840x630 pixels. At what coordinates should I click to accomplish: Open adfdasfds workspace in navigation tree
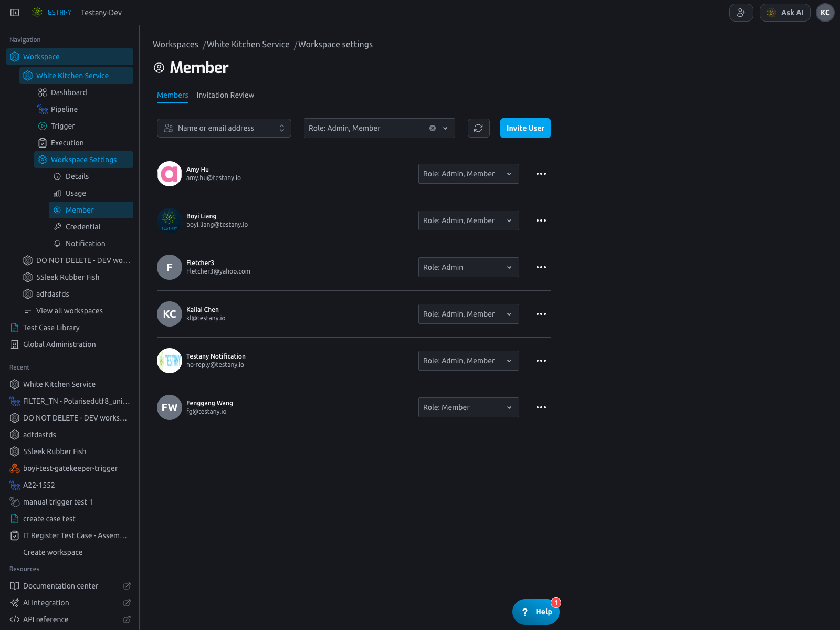point(76,294)
